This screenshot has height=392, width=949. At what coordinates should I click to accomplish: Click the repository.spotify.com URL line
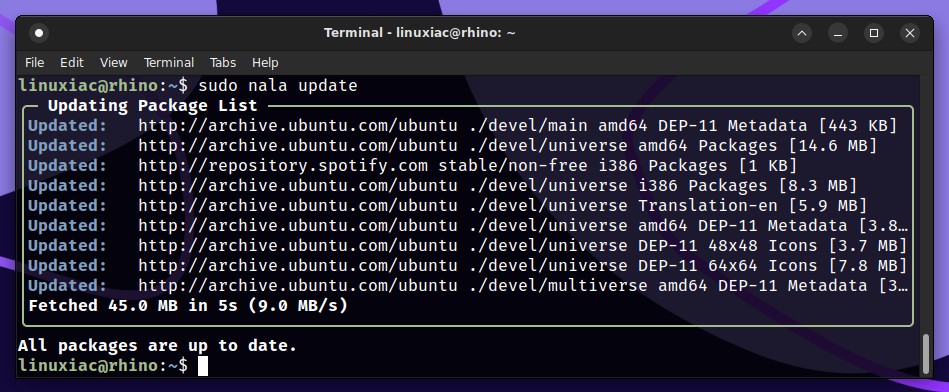[x=413, y=166]
